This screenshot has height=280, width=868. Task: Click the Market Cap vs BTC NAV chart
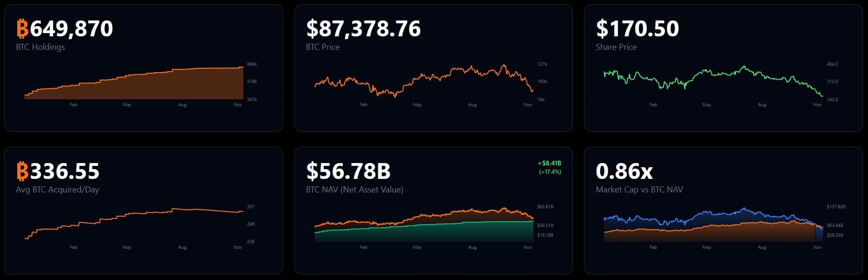[x=713, y=225]
